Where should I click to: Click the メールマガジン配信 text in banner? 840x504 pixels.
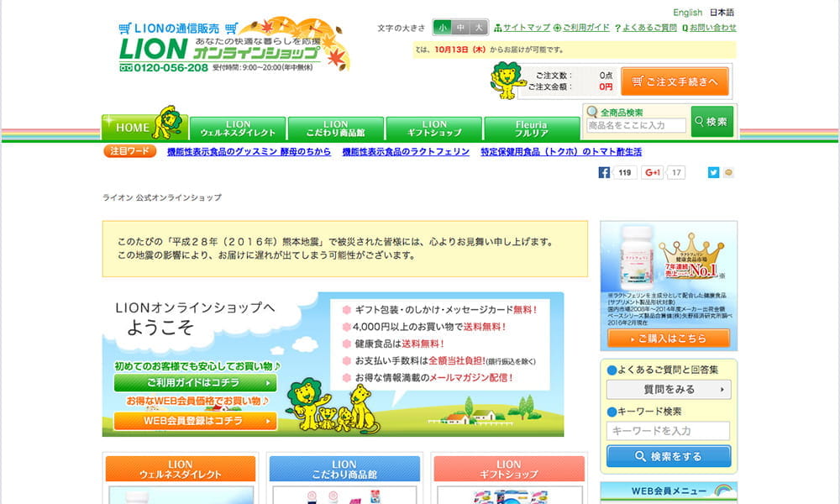471,378
